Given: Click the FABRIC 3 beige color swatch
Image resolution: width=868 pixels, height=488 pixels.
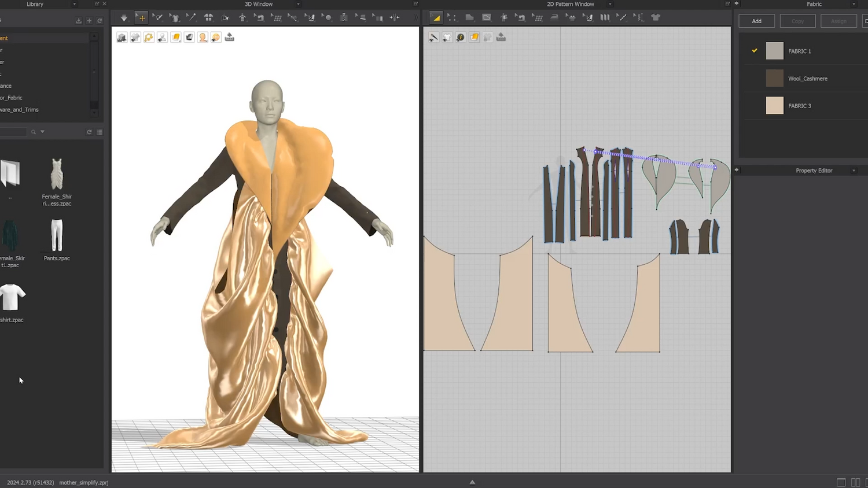Looking at the screenshot, I should click(x=774, y=106).
